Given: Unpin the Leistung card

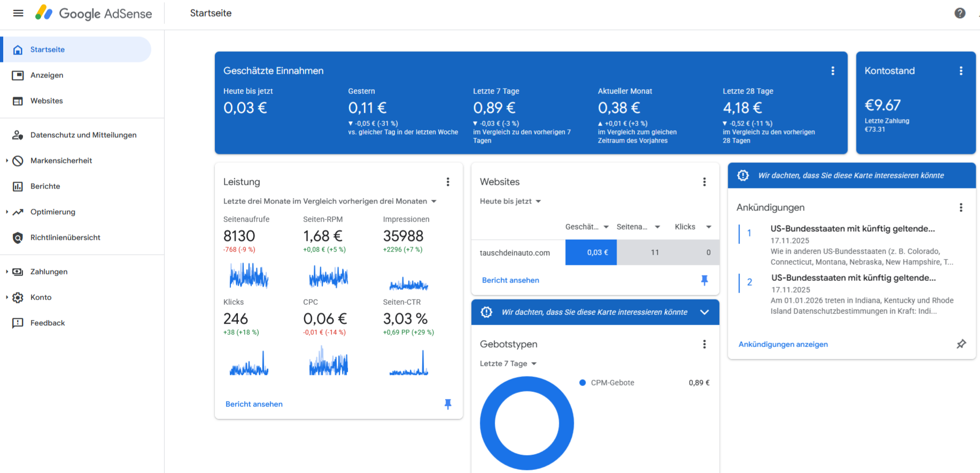Looking at the screenshot, I should [448, 404].
